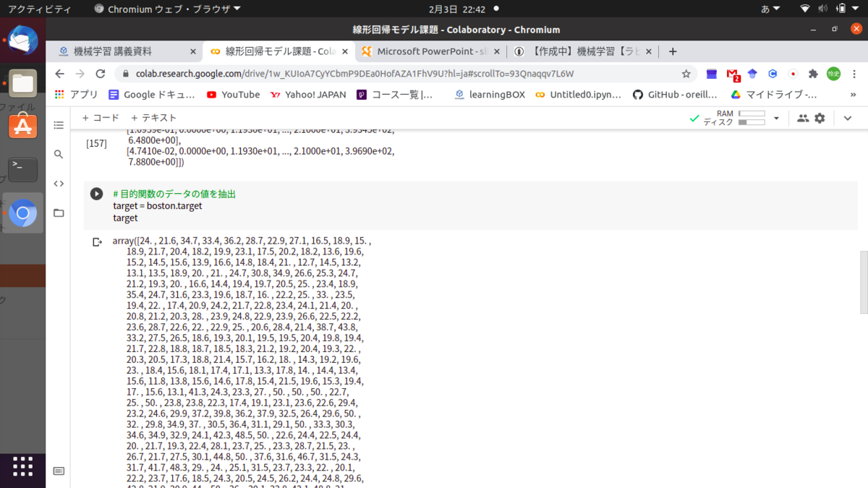This screenshot has width=868, height=488.
Task: Open the Yahoo! JAPAN bookmark
Action: click(308, 95)
